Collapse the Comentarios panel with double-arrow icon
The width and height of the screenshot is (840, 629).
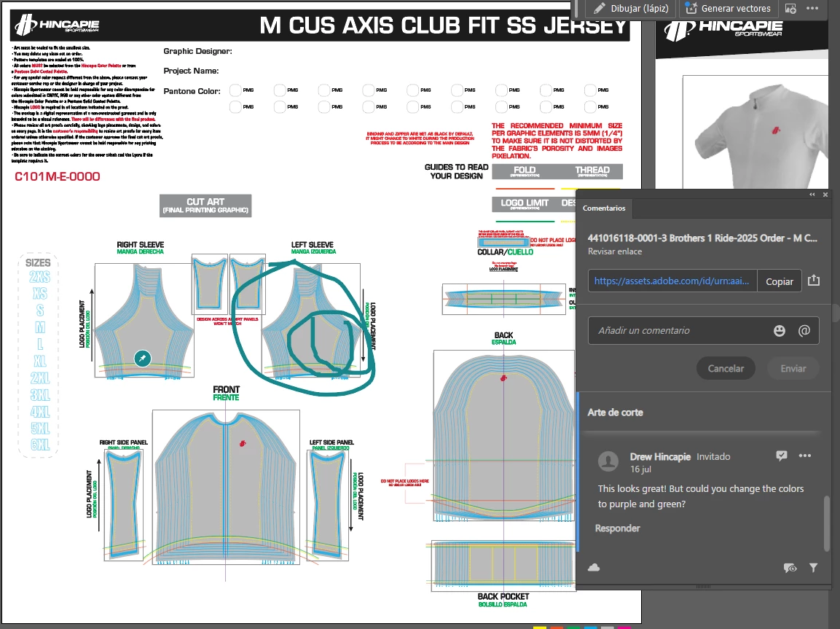click(812, 195)
